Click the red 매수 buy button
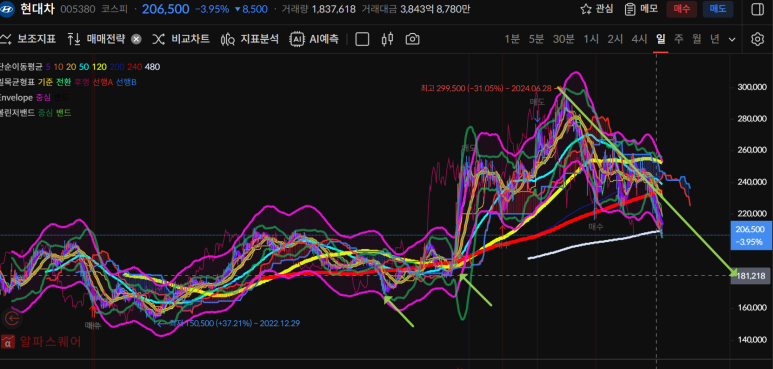 click(x=682, y=9)
